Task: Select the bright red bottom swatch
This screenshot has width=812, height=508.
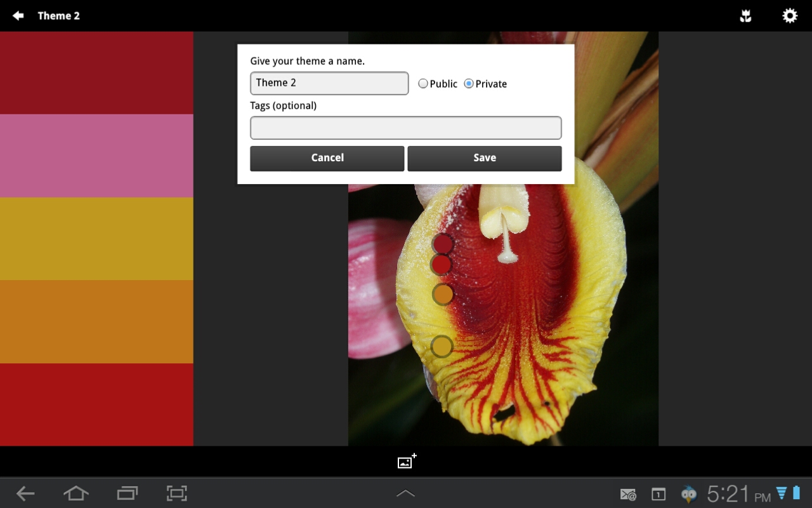Action: coord(96,404)
